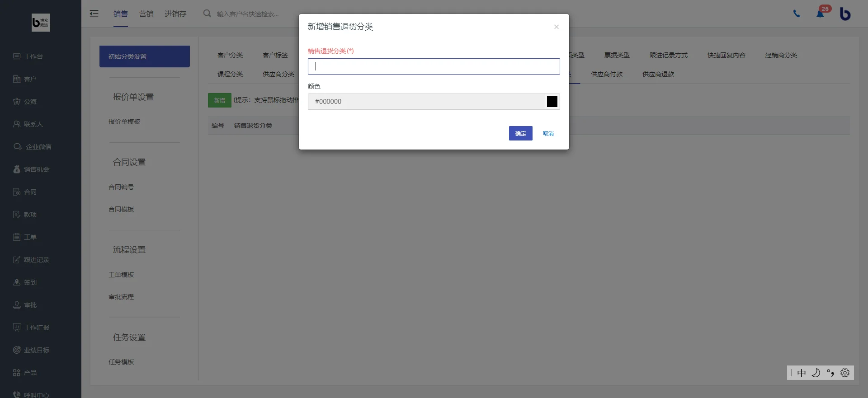The width and height of the screenshot is (868, 398).
Task: Open the 工作台 sidebar item
Action: click(x=28, y=56)
